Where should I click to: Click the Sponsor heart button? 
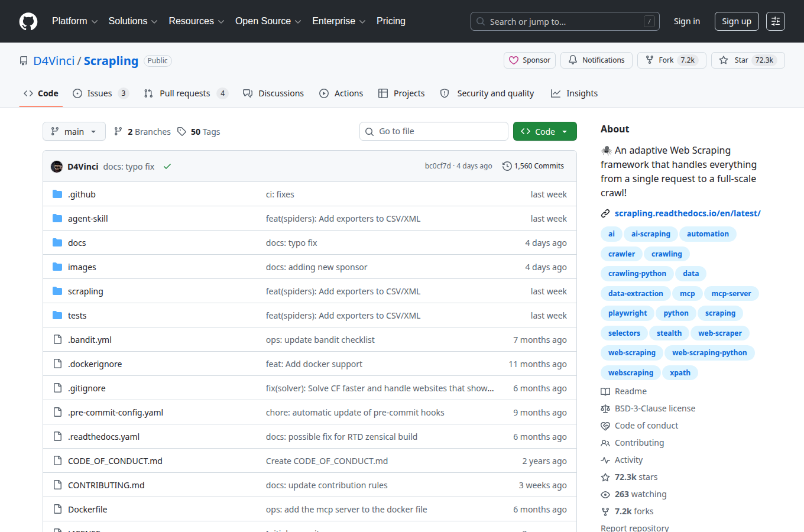[530, 60]
